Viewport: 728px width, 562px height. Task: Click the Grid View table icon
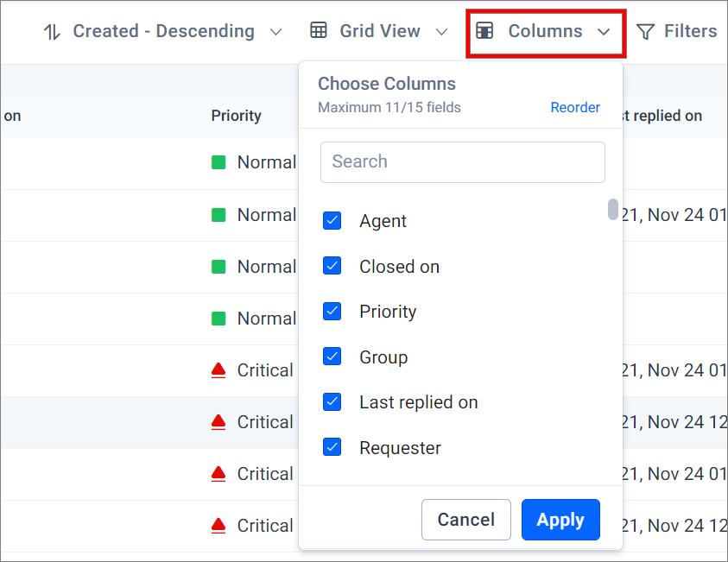[319, 30]
